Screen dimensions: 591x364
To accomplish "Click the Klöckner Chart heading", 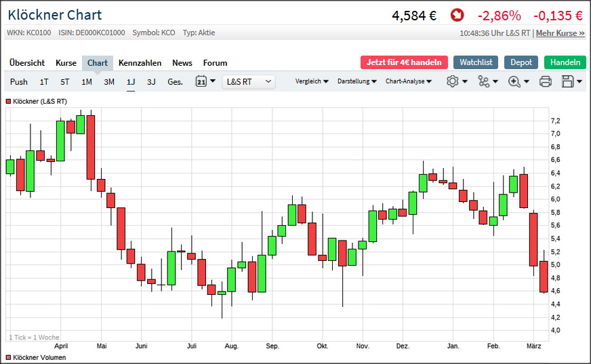I will click(55, 15).
